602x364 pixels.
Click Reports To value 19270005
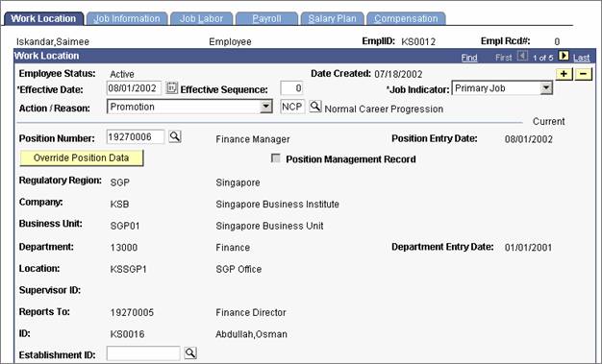[x=132, y=312]
